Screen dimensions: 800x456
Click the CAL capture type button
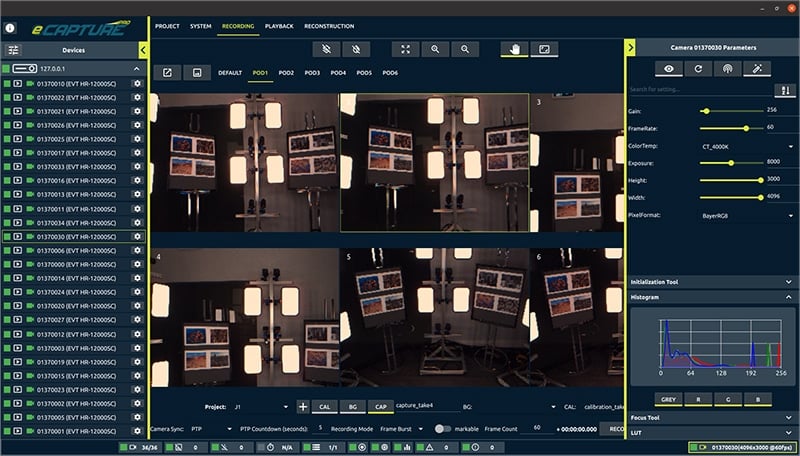[324, 407]
